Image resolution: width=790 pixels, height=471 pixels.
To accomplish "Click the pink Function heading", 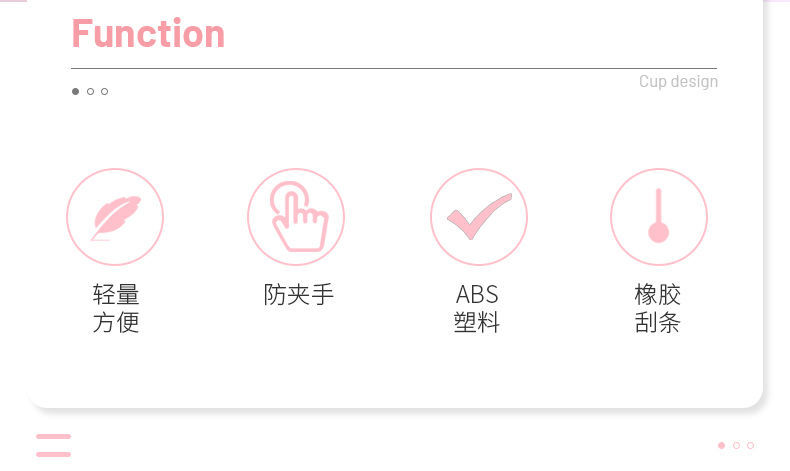I will coord(148,34).
